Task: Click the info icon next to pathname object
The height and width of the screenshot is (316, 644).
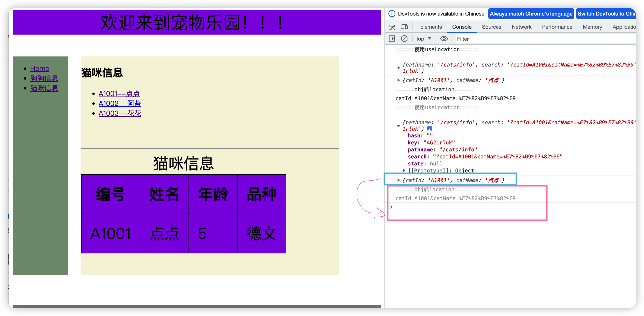Action: point(429,128)
